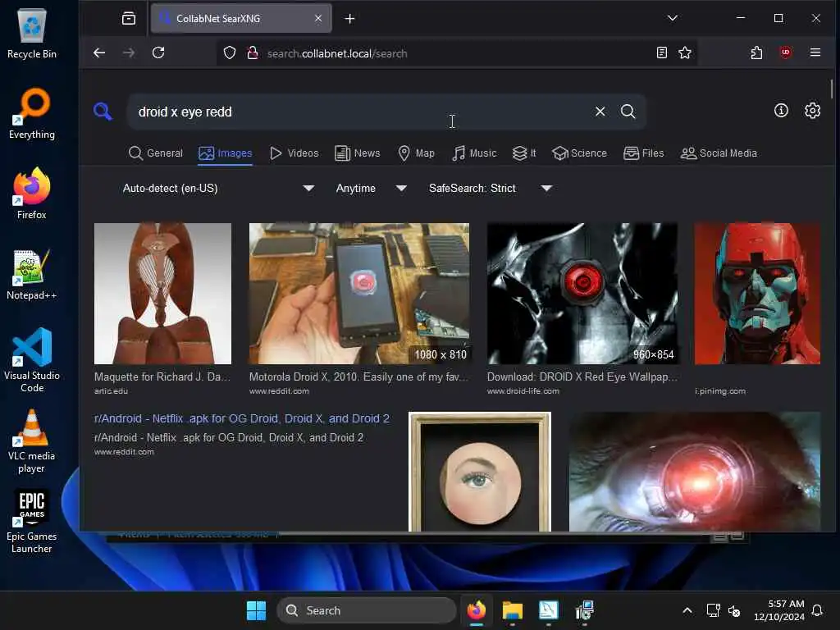Bookmark this page with star
840x630 pixels.
pos(685,52)
